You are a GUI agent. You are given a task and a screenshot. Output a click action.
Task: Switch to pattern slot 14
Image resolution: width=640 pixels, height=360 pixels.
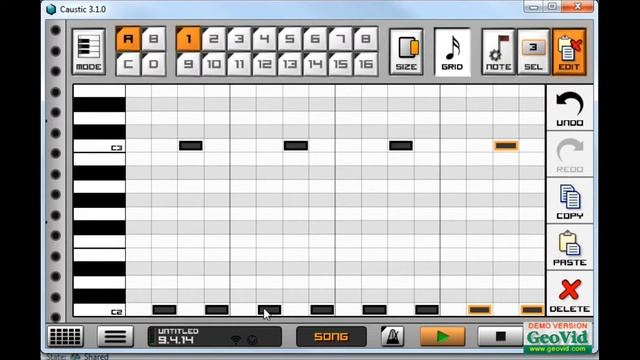315,64
